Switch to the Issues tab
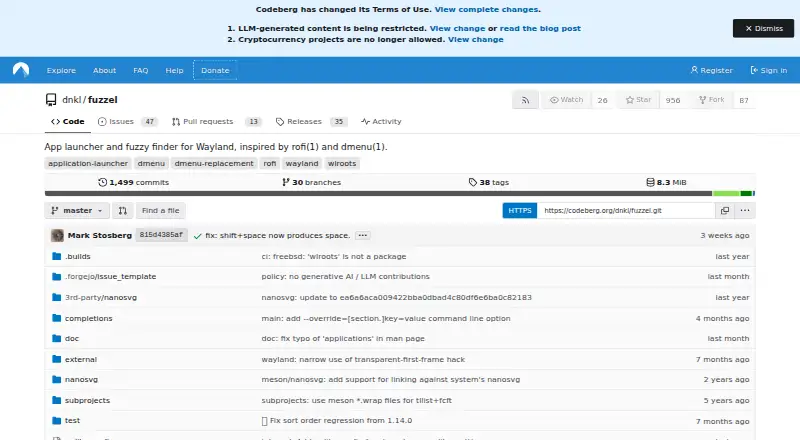 (x=127, y=121)
